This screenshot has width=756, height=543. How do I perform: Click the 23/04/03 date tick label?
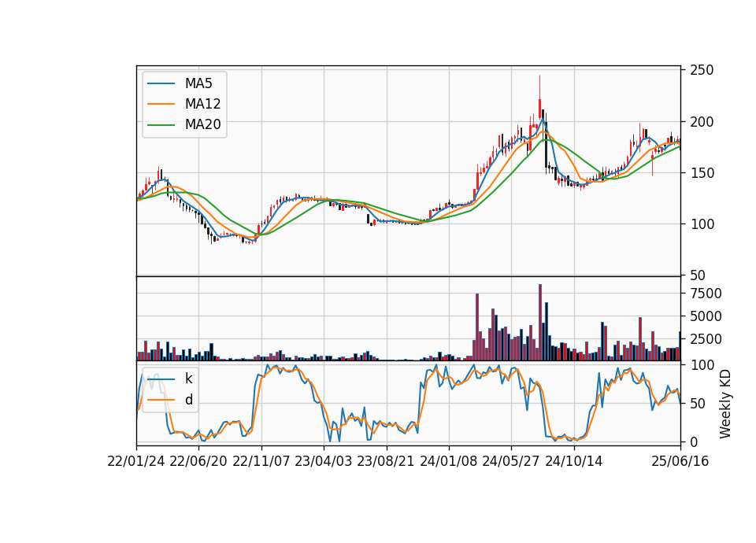tap(324, 461)
